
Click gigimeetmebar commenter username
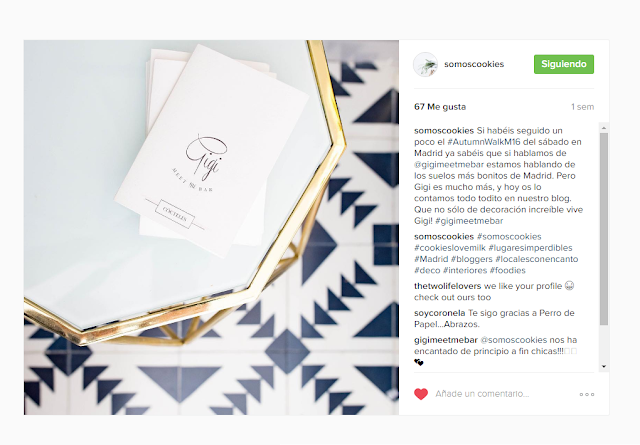[x=446, y=340]
